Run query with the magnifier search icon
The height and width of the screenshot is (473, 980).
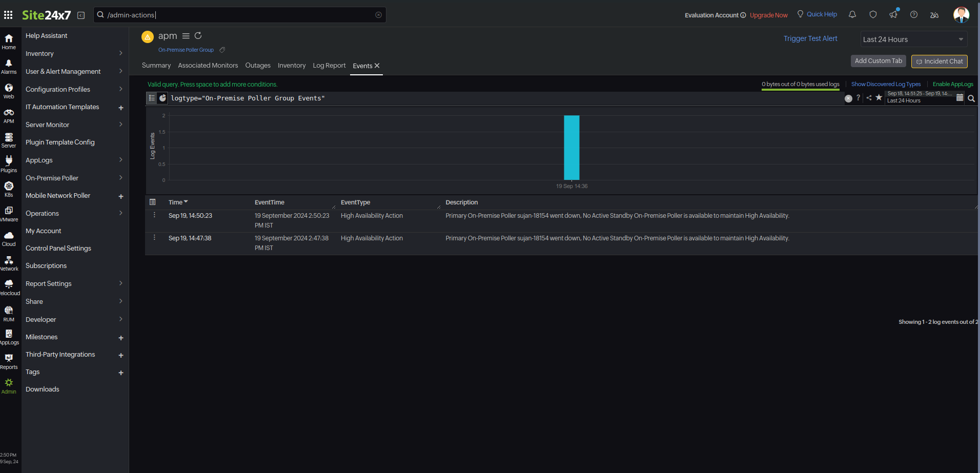[x=971, y=98]
